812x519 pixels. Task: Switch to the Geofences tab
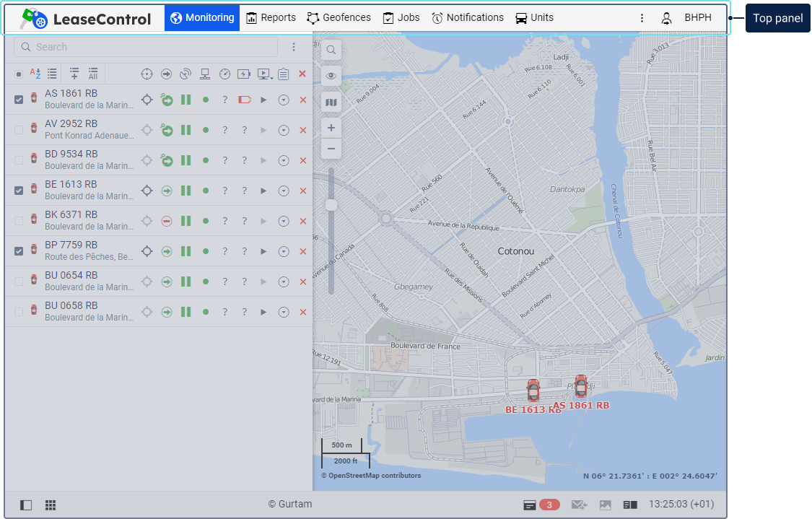click(x=339, y=18)
